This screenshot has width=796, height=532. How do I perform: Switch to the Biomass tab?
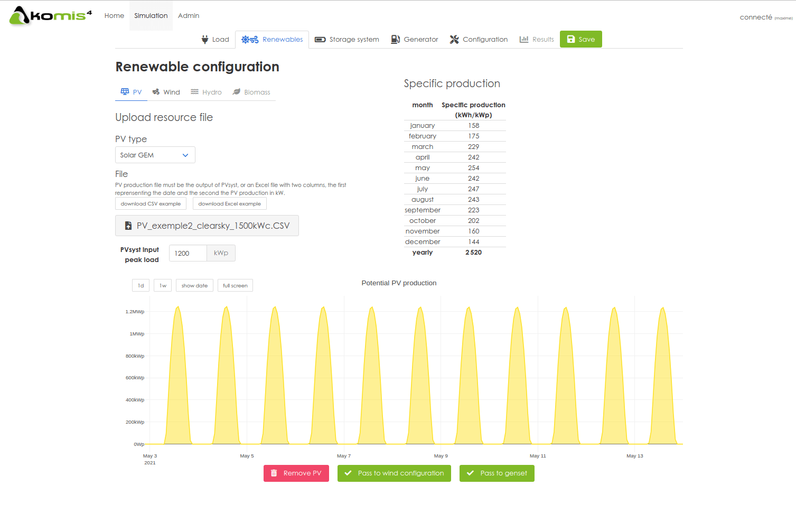click(x=251, y=92)
